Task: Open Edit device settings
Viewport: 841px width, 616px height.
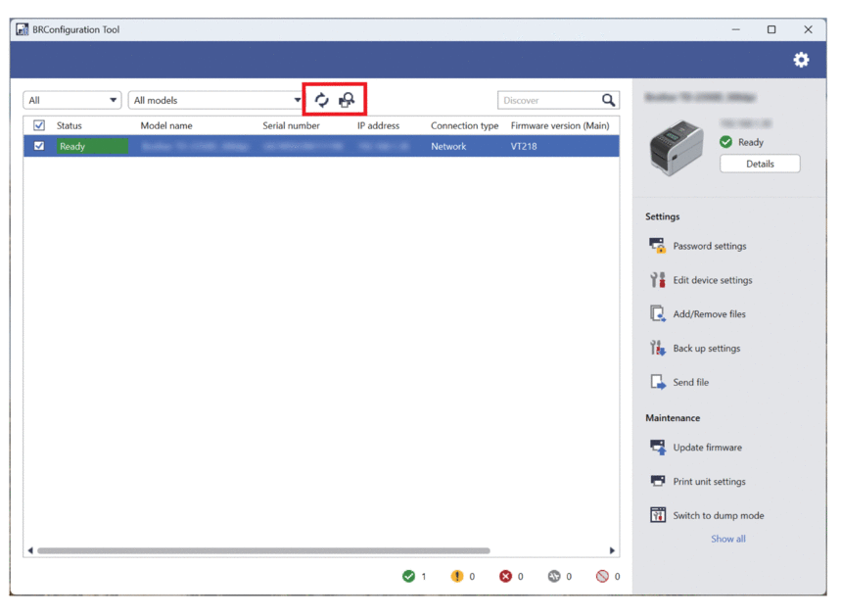Action: (x=712, y=280)
